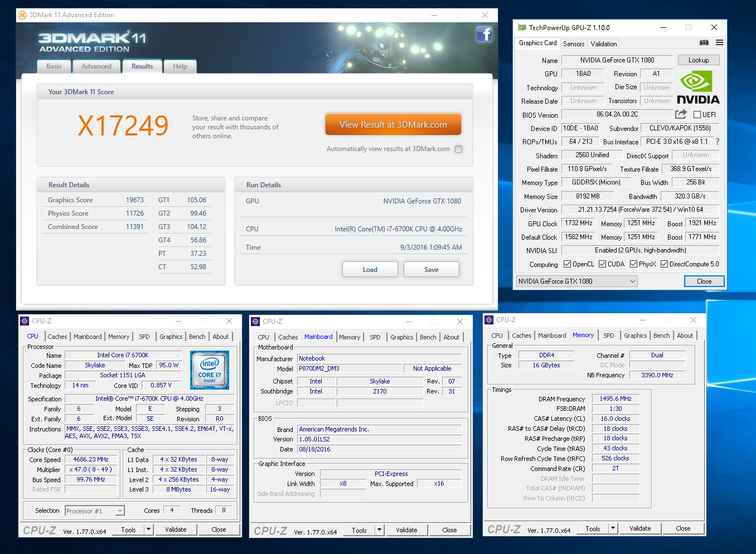Image resolution: width=756 pixels, height=554 pixels.
Task: Click the Load button in Run Details
Action: tap(370, 270)
